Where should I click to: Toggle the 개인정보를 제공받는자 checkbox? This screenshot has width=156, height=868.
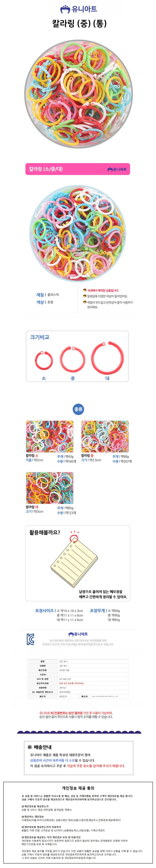click(x=23, y=806)
